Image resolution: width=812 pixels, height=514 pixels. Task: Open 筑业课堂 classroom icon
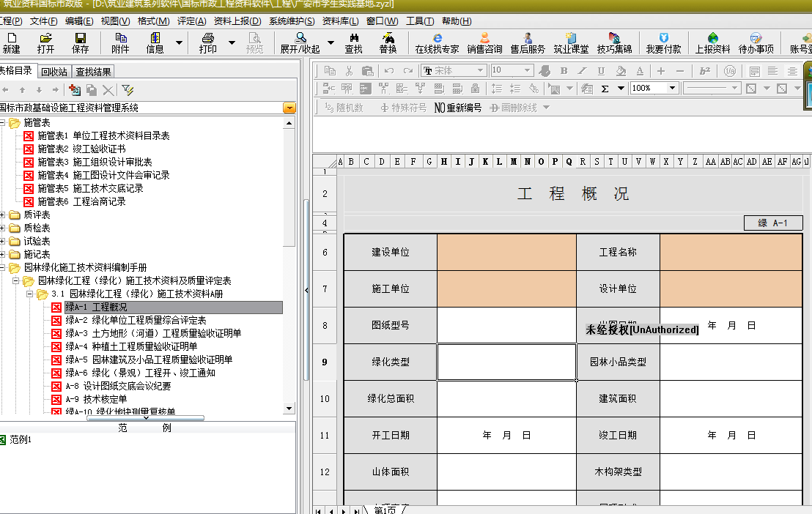coord(571,42)
